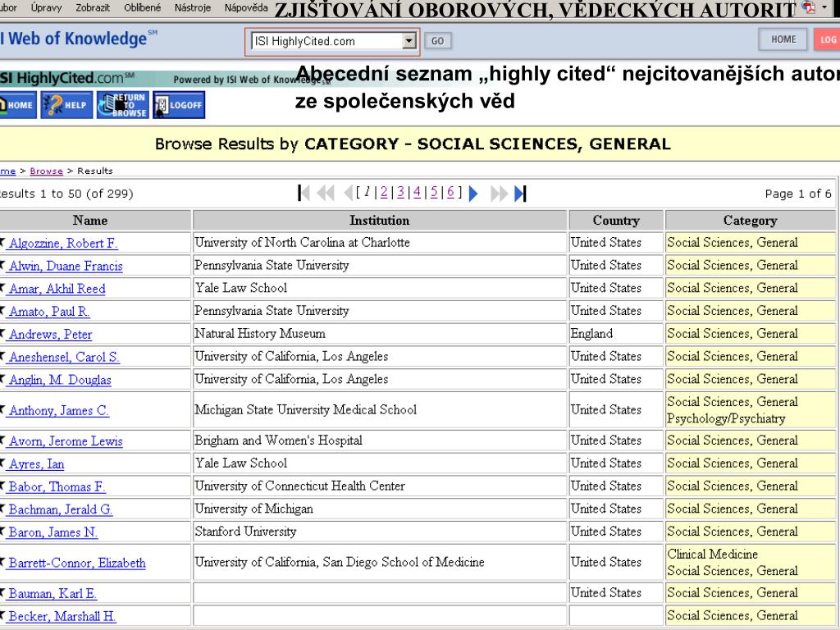Open Baron, James N. profile
The width and height of the screenshot is (840, 630).
[53, 532]
